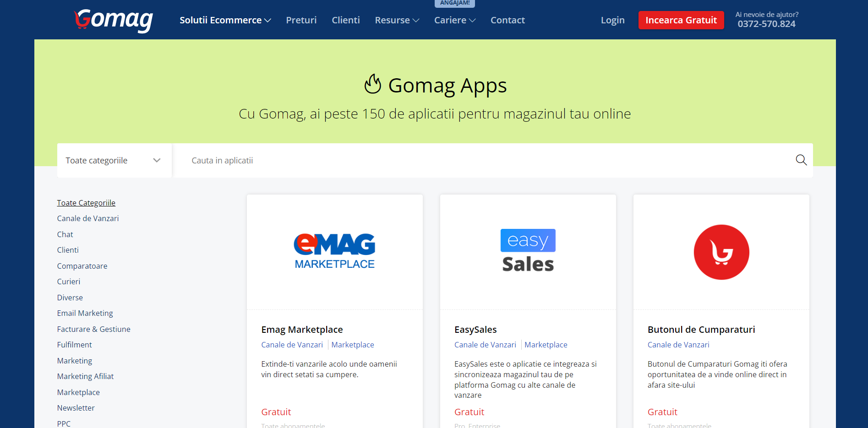868x428 pixels.
Task: Select the Marketing Afiliat category
Action: (85, 376)
